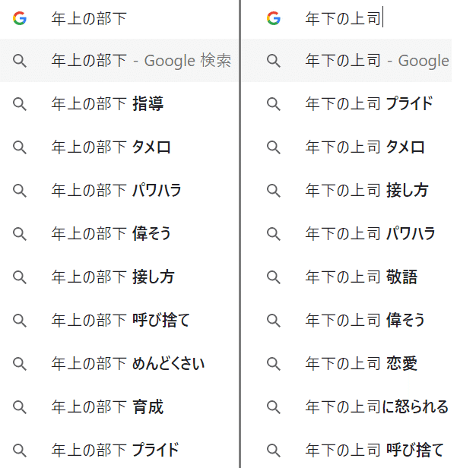Click the Google logo in left search box
476x468 pixels.
[x=20, y=18]
